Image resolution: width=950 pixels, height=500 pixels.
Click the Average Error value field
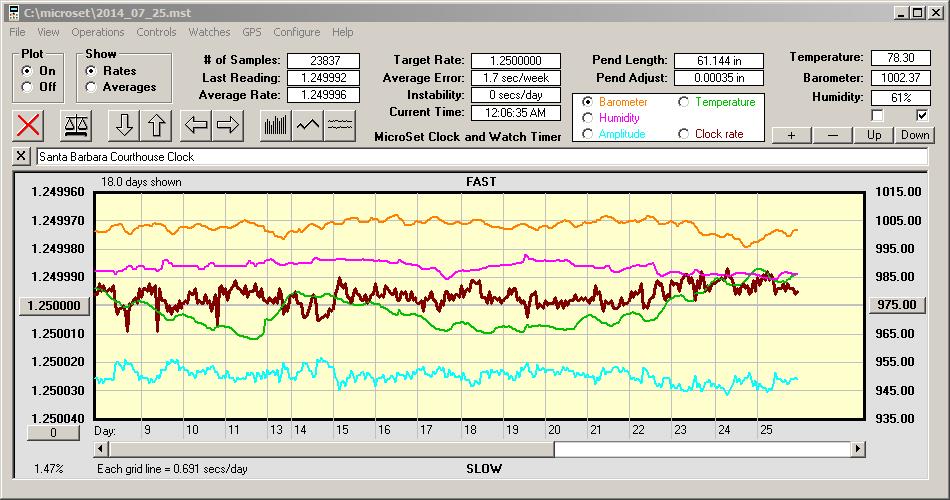(x=516, y=78)
